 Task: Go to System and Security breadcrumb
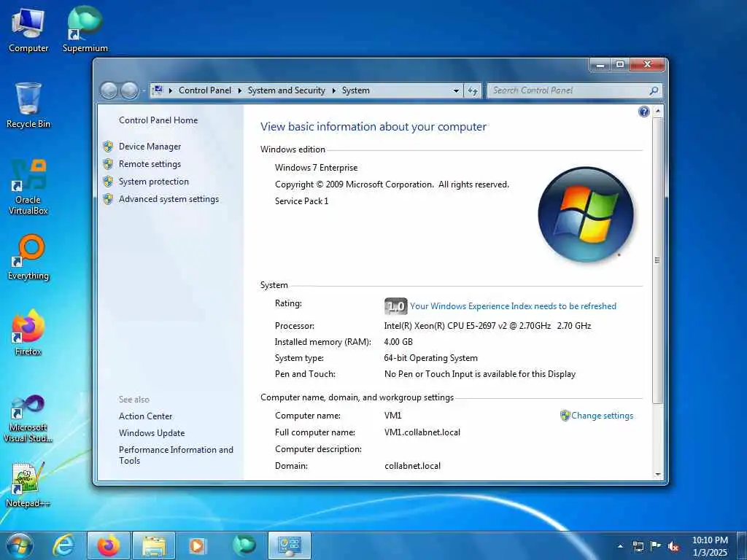pyautogui.click(x=286, y=90)
